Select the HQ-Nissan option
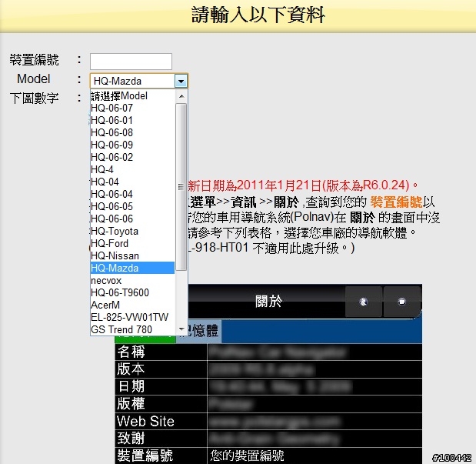This screenshot has width=476, height=464. (x=132, y=255)
